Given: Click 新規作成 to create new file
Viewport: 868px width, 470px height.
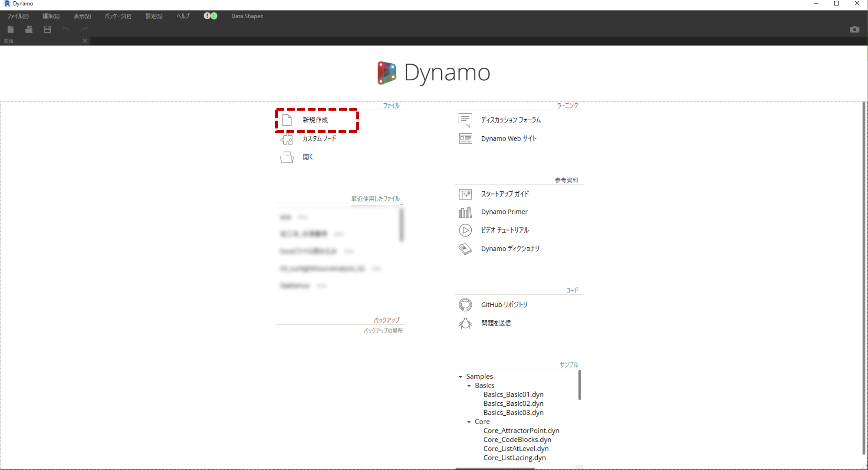Looking at the screenshot, I should 315,120.
